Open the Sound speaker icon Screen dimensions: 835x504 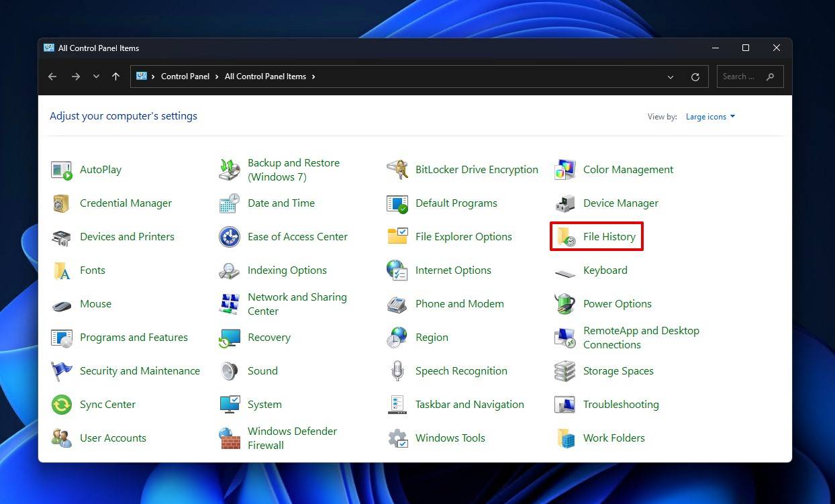(x=230, y=371)
